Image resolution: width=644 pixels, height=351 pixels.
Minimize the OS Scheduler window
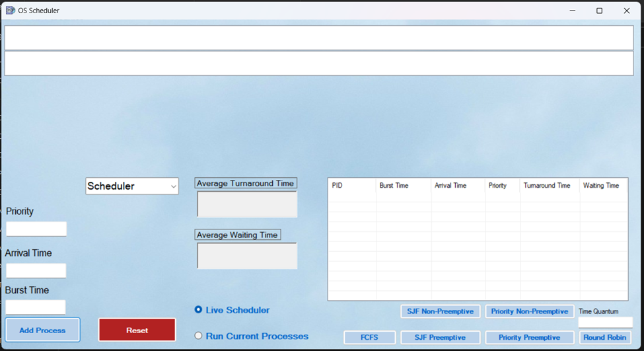573,11
